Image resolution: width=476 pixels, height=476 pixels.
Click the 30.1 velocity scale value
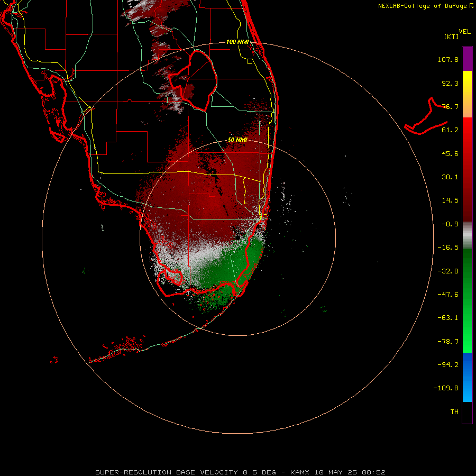450,177
